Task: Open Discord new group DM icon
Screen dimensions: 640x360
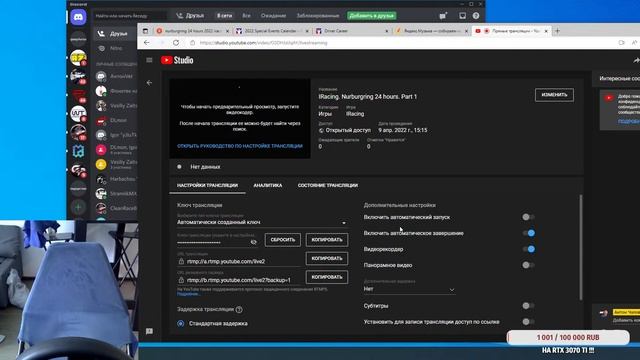Action: tap(443, 16)
